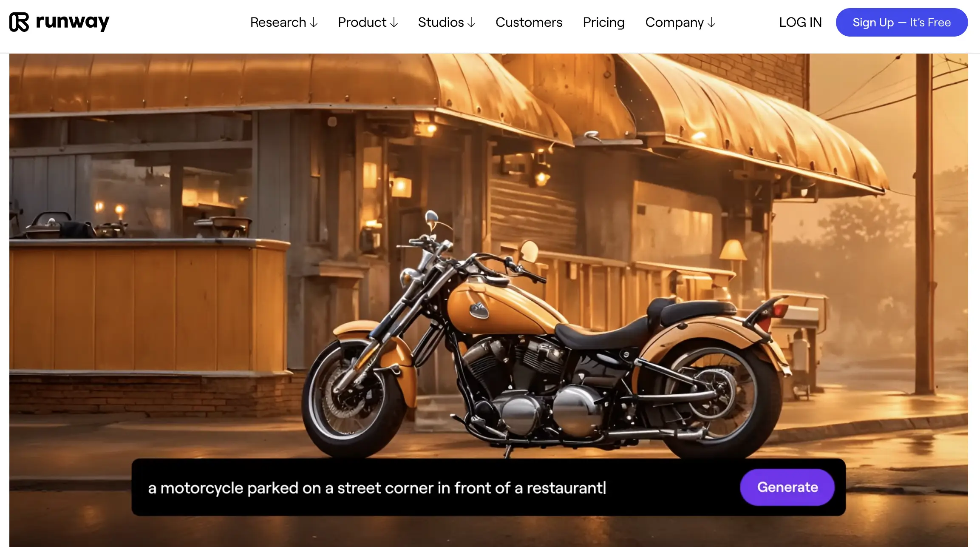Click the Sign Up free button
980x547 pixels.
902,22
